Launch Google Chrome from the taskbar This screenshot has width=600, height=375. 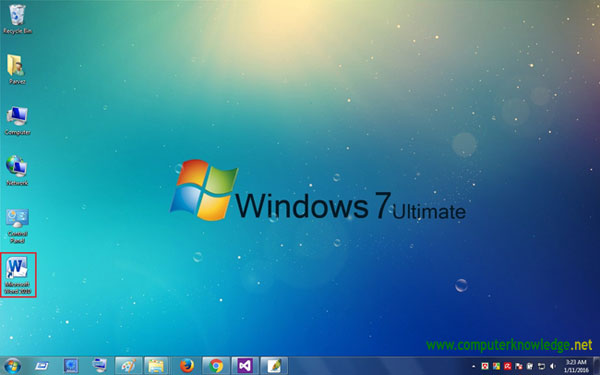(x=216, y=366)
